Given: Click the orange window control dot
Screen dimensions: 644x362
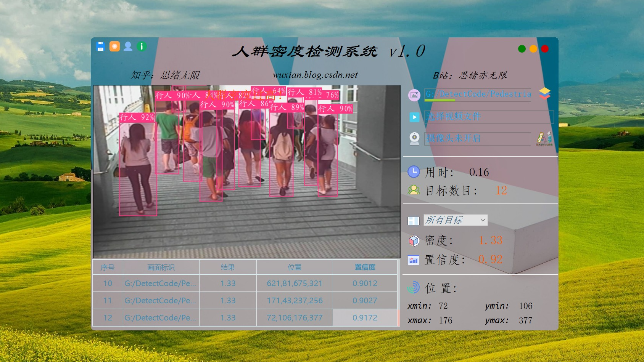Looking at the screenshot, I should pos(533,49).
